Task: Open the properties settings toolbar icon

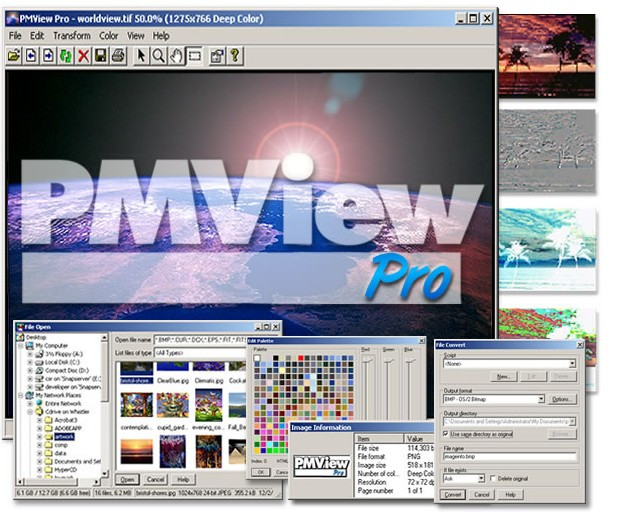Action: [x=217, y=56]
